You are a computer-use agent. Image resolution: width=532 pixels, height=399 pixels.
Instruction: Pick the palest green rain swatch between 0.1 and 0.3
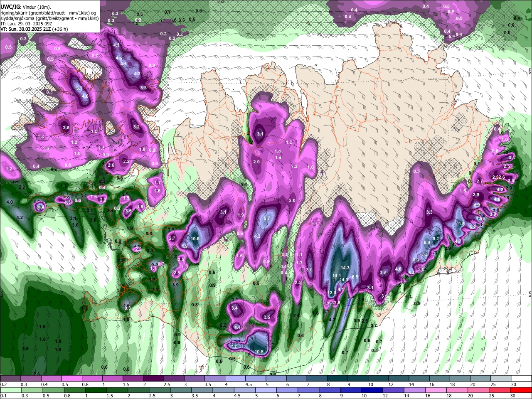coord(11,390)
